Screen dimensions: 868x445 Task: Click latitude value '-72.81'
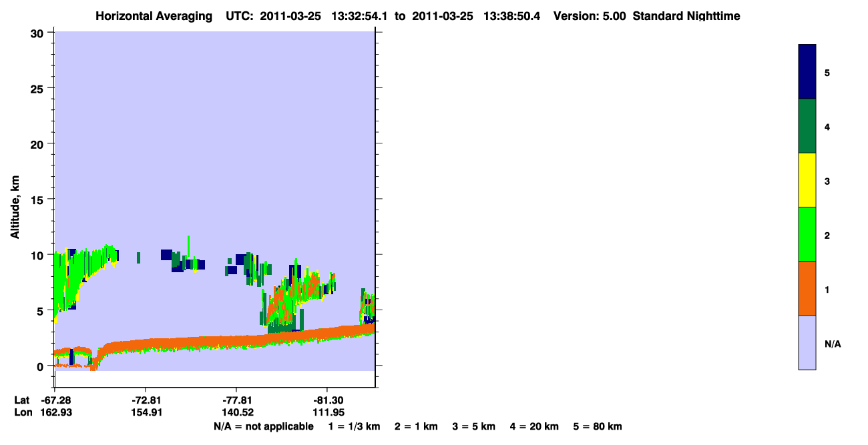click(146, 400)
